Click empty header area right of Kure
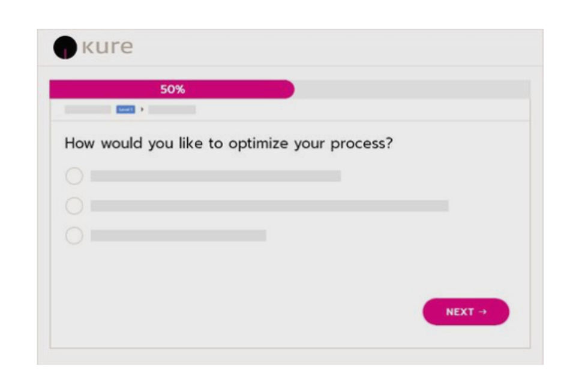 [336, 48]
